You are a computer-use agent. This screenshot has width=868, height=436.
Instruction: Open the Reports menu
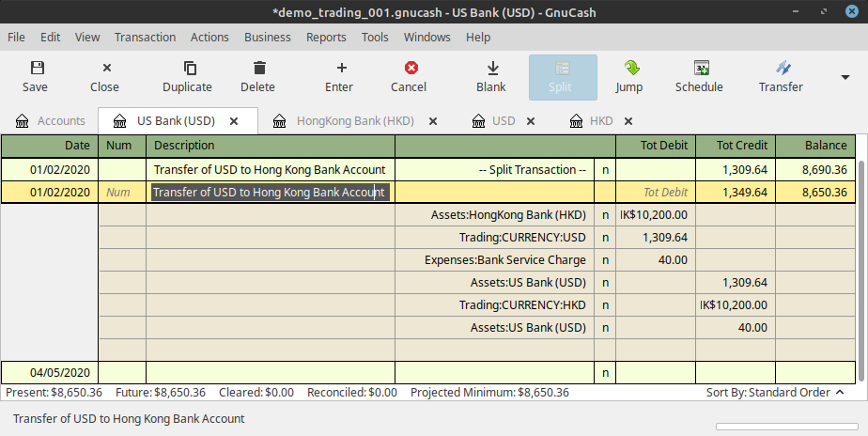click(326, 38)
